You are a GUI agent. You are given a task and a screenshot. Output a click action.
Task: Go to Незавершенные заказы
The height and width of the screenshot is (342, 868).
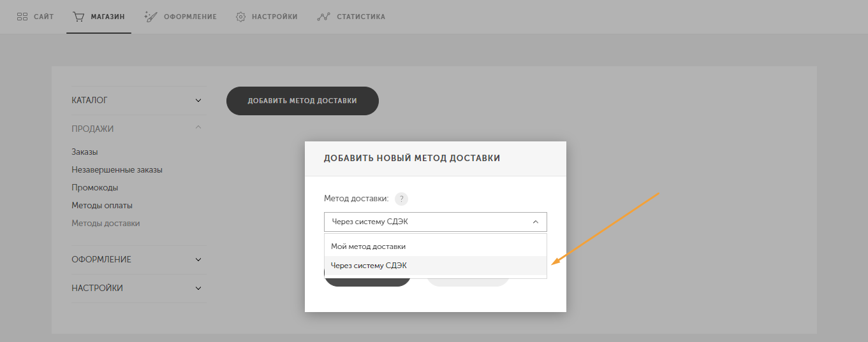click(x=117, y=170)
